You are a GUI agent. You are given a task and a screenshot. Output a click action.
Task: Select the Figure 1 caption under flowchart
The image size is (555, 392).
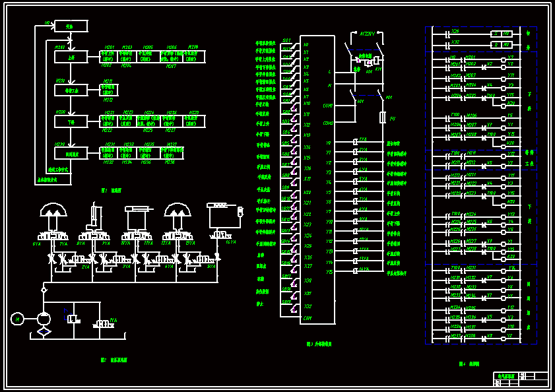coord(111,191)
